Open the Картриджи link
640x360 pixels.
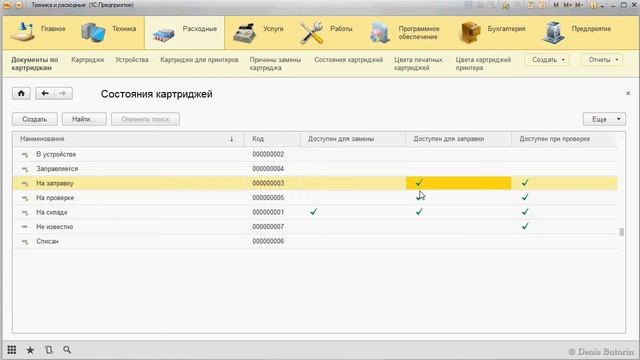point(88,60)
